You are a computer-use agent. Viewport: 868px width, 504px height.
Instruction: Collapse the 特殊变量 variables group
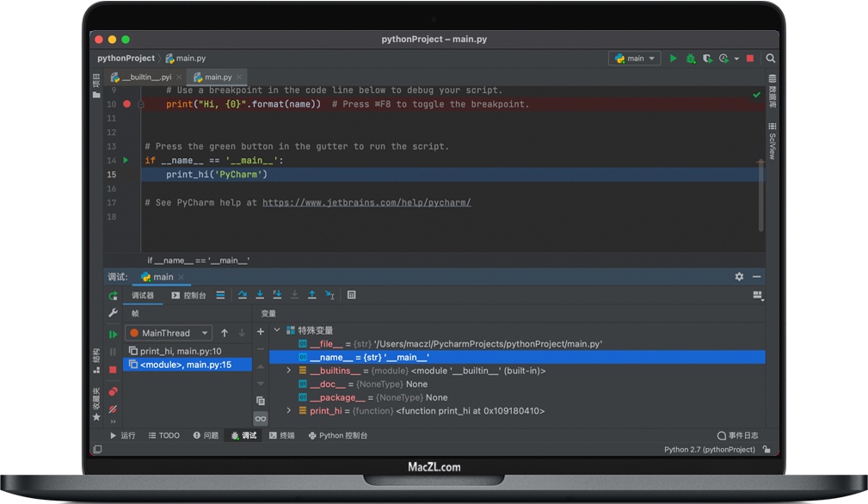[277, 330]
